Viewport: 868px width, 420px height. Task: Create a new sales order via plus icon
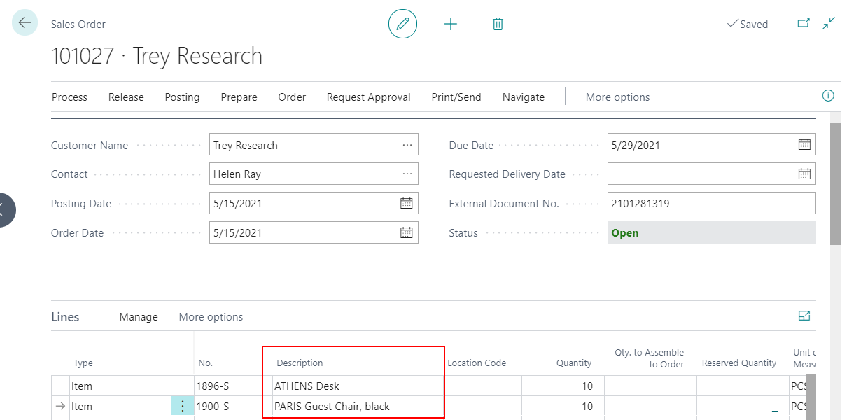tap(451, 23)
